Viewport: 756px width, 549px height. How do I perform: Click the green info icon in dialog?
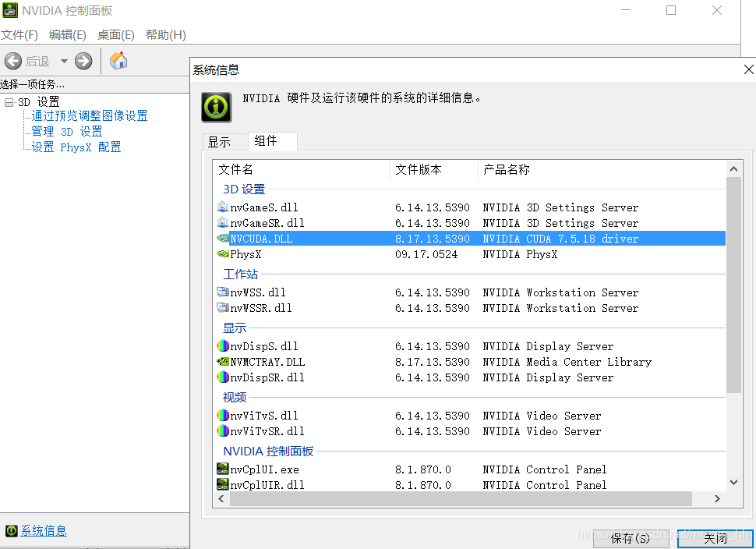point(216,107)
